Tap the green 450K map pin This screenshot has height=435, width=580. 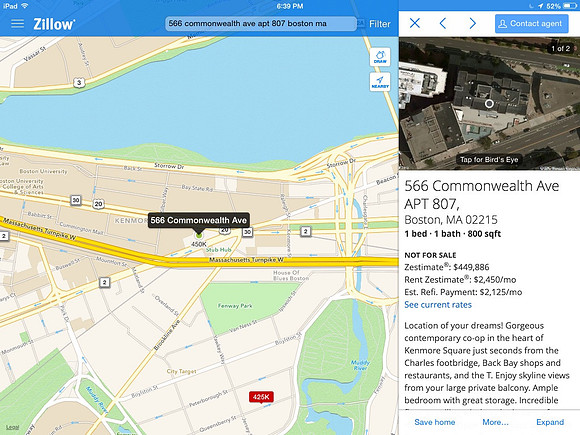(199, 235)
